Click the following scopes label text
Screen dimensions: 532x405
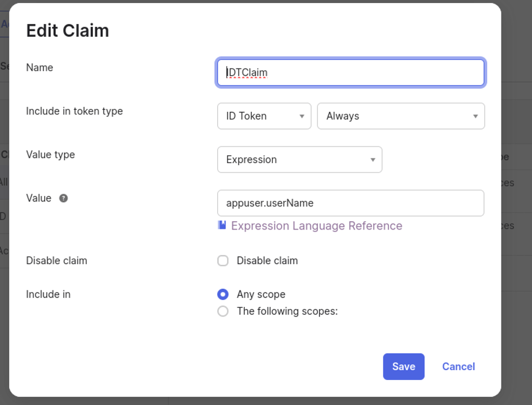pos(287,312)
